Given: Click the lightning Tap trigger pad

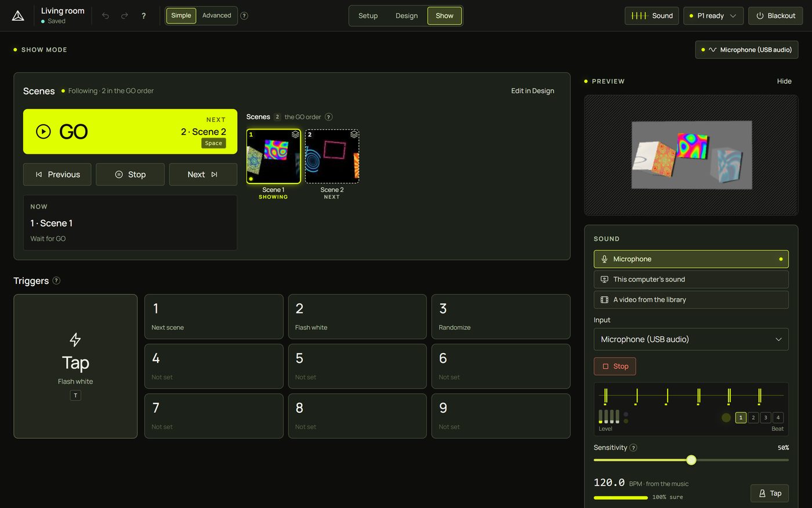Looking at the screenshot, I should click(x=75, y=366).
